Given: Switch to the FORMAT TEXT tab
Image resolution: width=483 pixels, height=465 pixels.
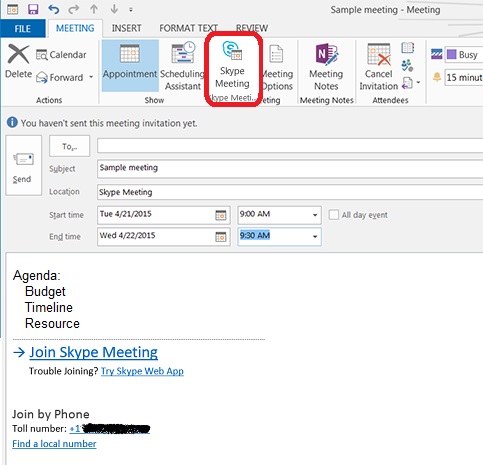Looking at the screenshot, I should click(188, 28).
